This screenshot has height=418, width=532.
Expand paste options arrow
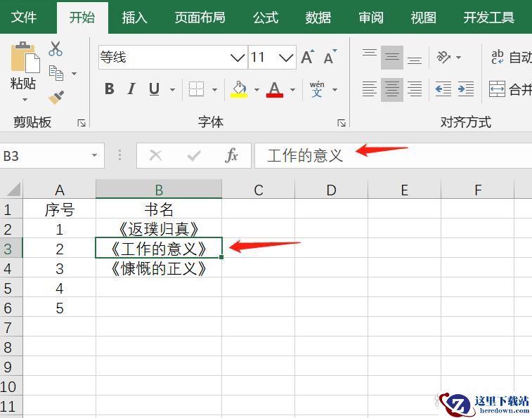click(25, 100)
